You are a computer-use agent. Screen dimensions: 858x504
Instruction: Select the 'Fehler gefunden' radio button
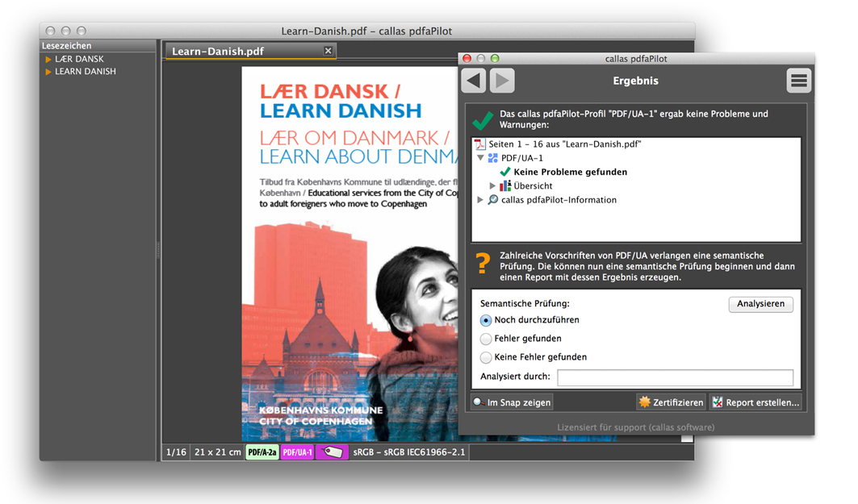coord(486,339)
